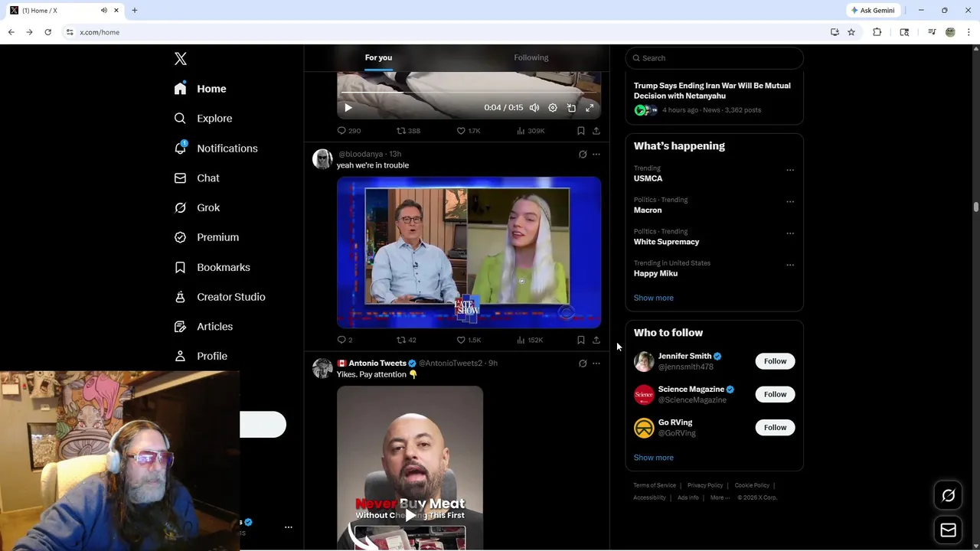Show more in Who to follow
The image size is (980, 551).
654,458
